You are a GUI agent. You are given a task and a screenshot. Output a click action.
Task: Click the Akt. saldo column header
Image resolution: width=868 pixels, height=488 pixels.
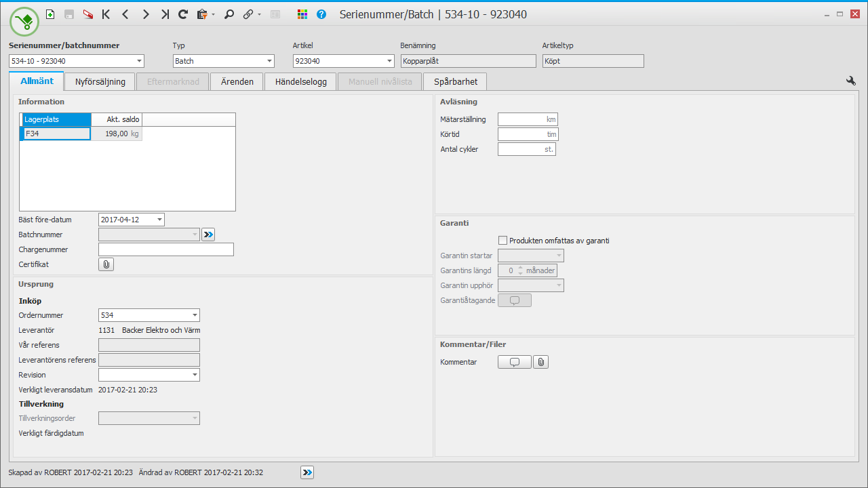point(117,119)
